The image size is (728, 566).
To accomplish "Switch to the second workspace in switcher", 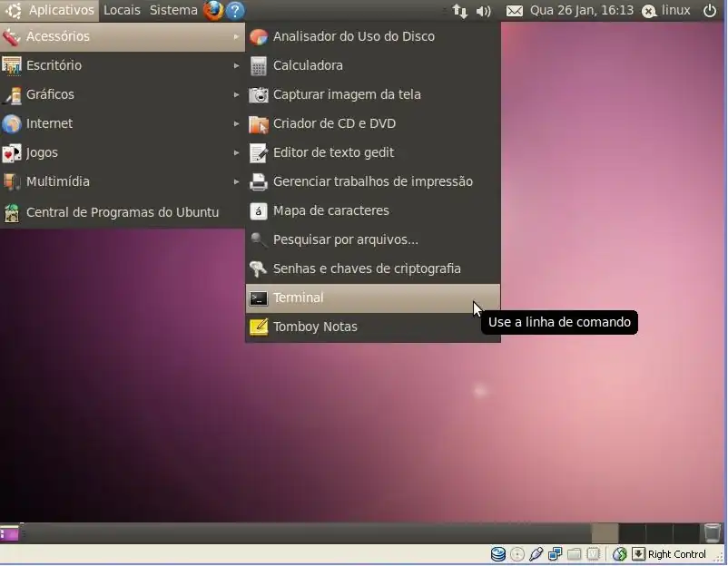I will point(632,532).
